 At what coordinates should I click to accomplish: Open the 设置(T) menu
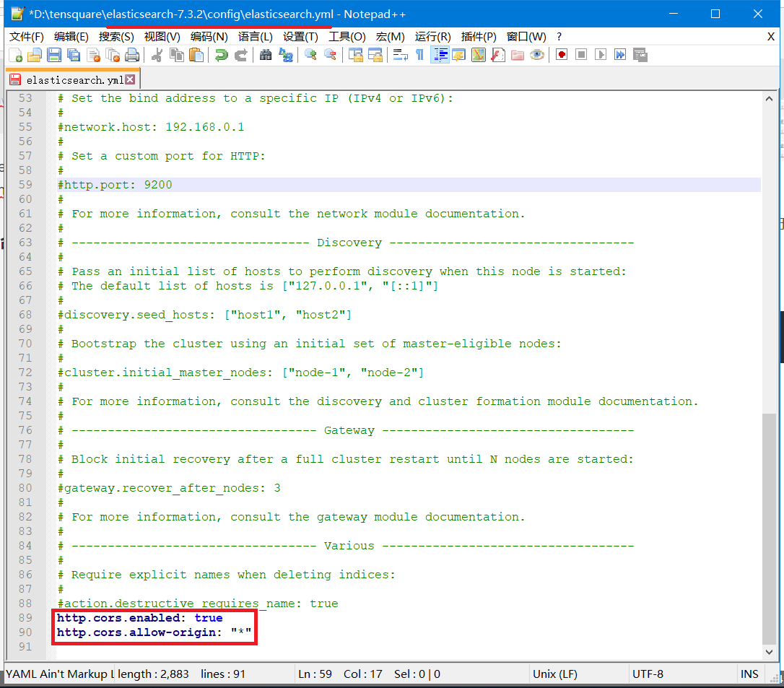click(x=300, y=37)
